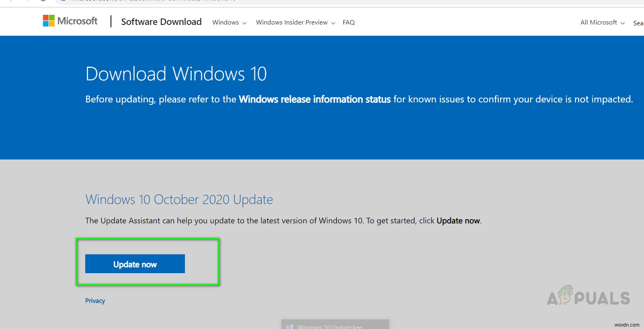Click the browser address bar URL
The height and width of the screenshot is (329, 644).
point(153,1)
